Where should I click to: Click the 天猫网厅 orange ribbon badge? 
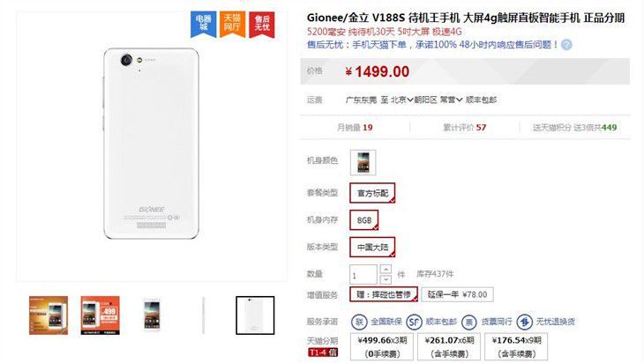tap(232, 24)
